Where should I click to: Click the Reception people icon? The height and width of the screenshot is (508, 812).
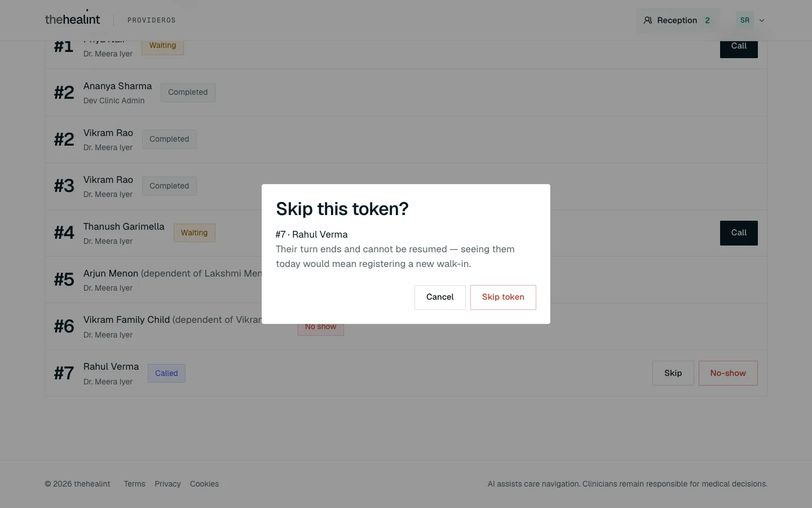click(x=648, y=20)
